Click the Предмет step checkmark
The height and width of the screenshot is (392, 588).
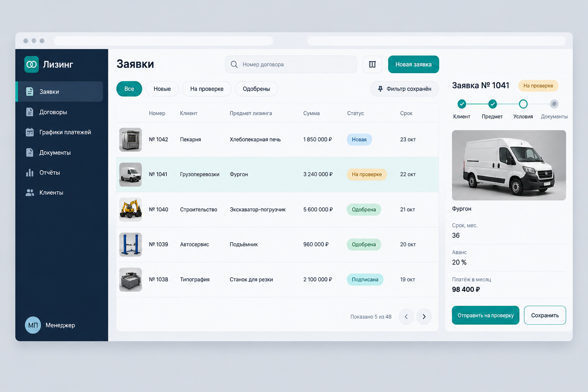pyautogui.click(x=493, y=104)
